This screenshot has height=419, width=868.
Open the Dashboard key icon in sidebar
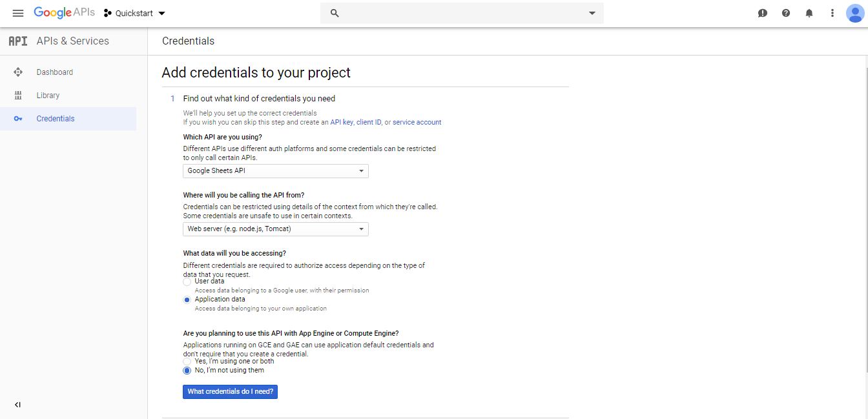(x=19, y=72)
